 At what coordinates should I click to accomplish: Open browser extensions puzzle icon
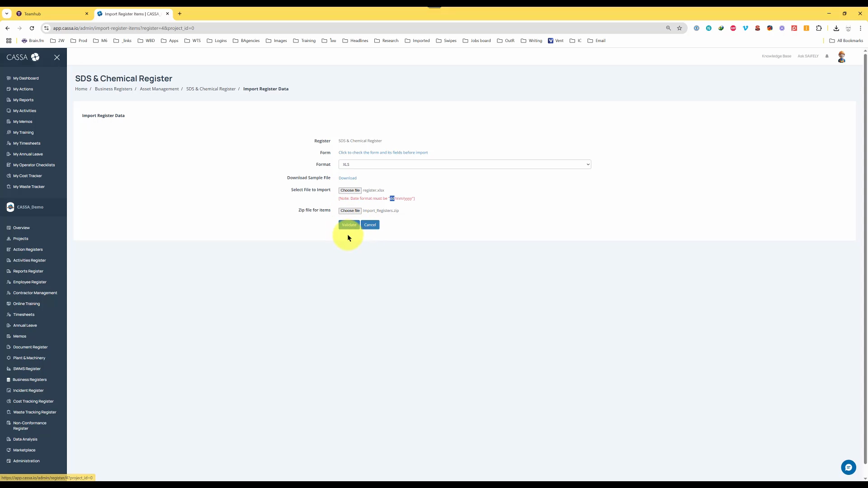[x=819, y=28]
